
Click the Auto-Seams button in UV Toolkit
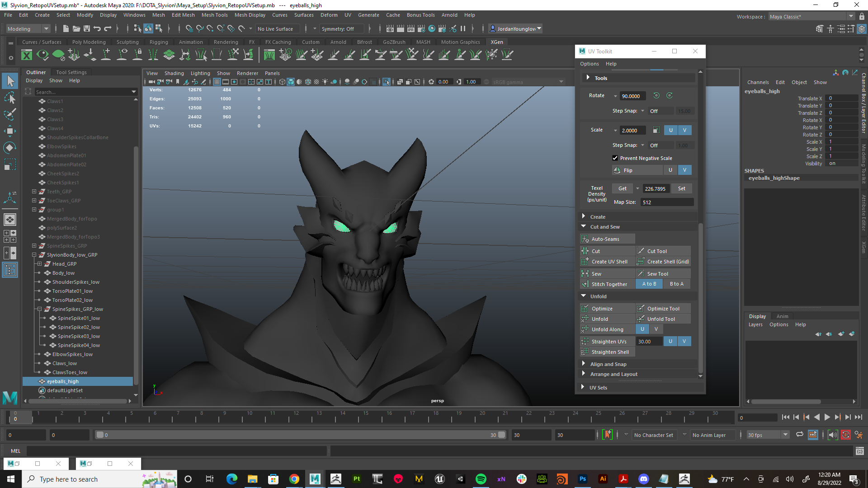[605, 238]
